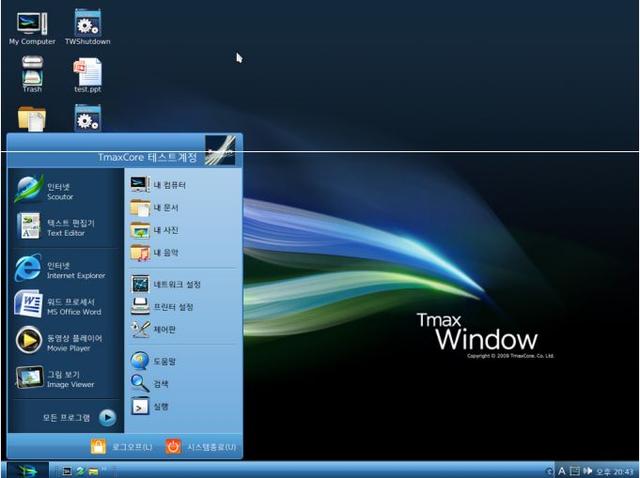Open TWShutdown desktop icon
Screen dimensions: 640x478
87,27
